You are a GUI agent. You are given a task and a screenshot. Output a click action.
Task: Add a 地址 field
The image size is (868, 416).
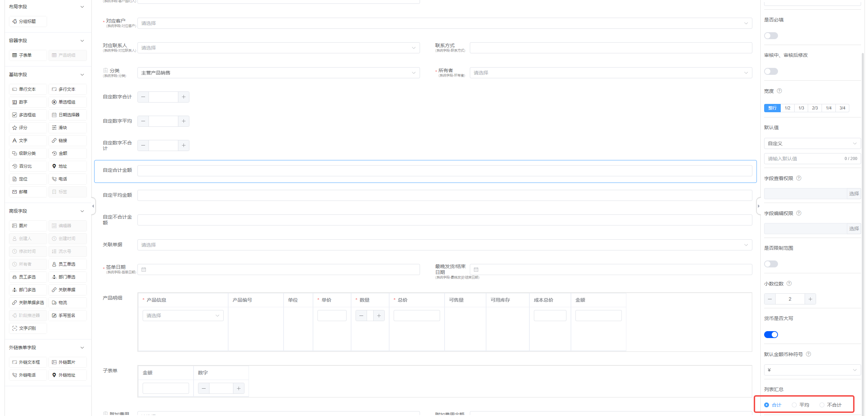click(x=68, y=166)
